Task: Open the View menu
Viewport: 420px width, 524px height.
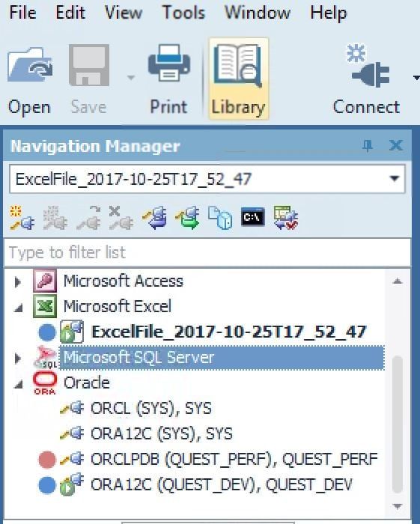Action: tap(124, 13)
